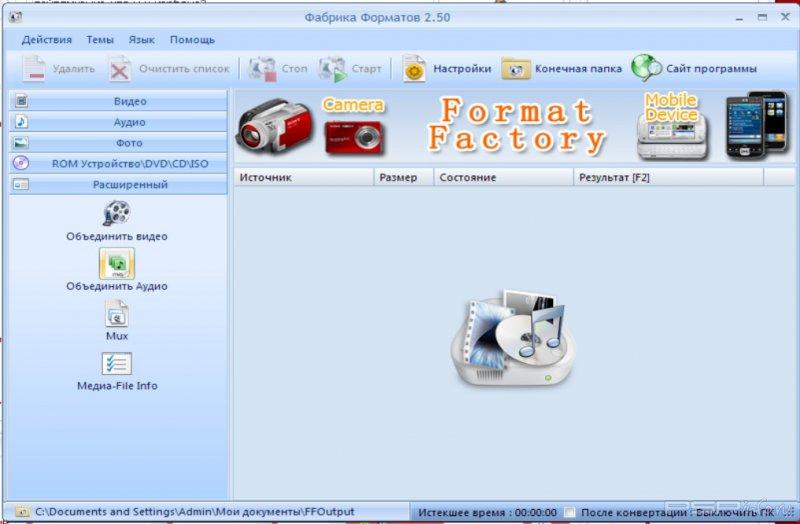Open the Язык menu
The image size is (800, 524).
tap(141, 40)
